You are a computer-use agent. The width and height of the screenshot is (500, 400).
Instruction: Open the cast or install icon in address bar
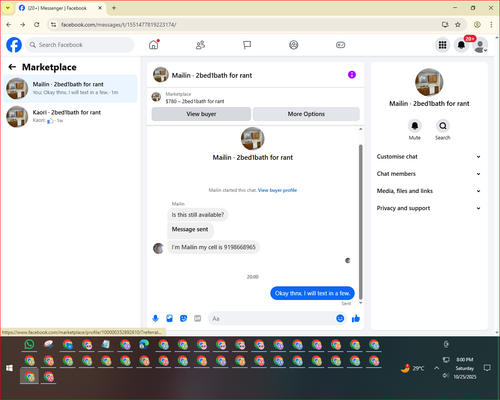click(x=445, y=25)
